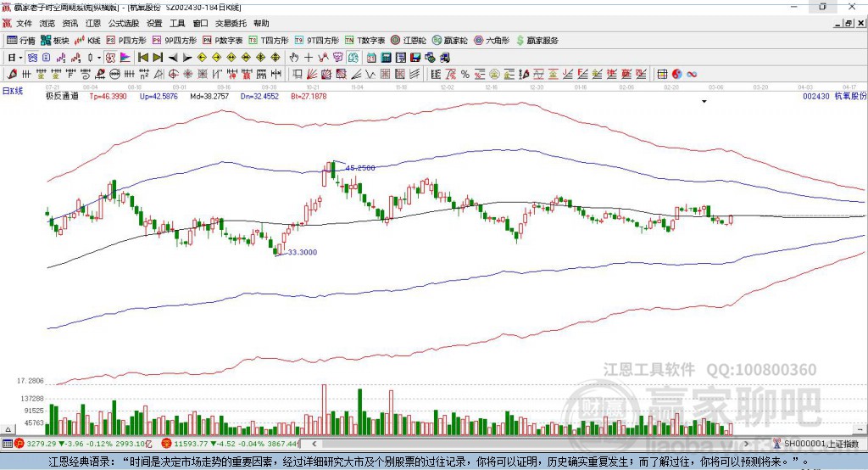Expand the 日 period dropdown
The width and height of the screenshot is (868, 470).
[20, 58]
